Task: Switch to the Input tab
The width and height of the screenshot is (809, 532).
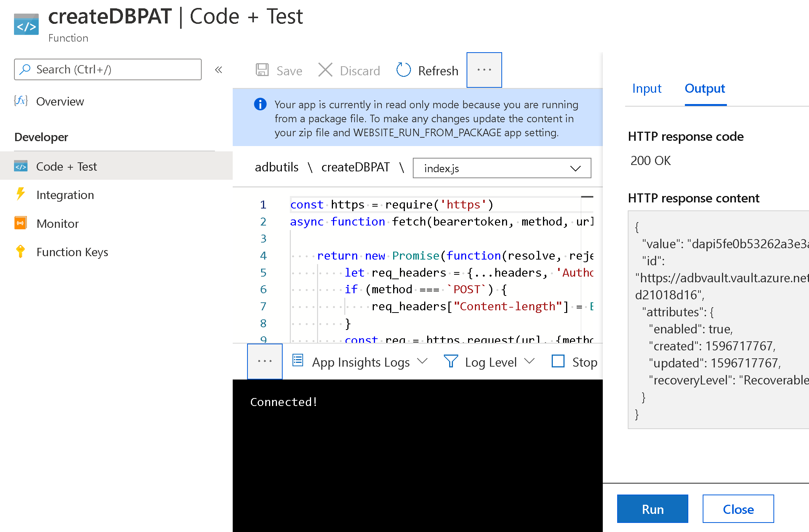Action: pos(647,88)
